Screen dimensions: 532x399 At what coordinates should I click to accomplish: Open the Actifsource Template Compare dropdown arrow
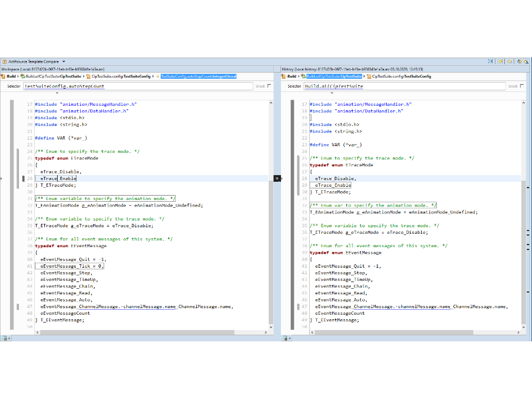coord(64,62)
